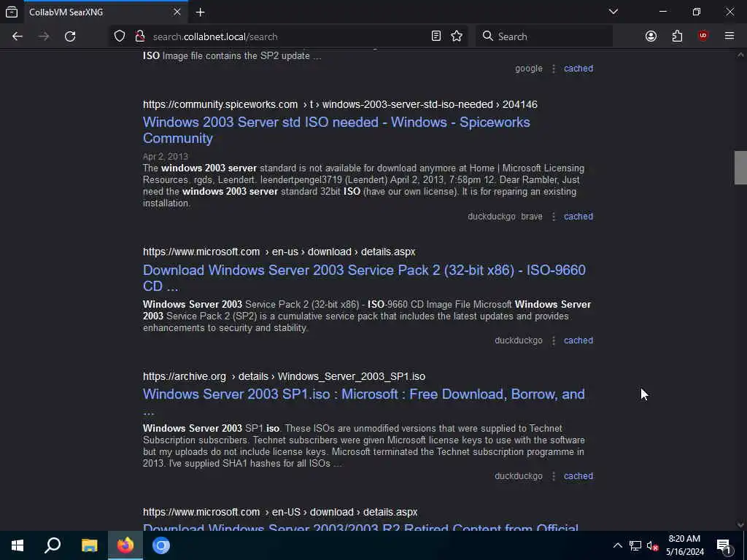Open the Windows Start menu
The width and height of the screenshot is (747, 560).
tap(18, 545)
